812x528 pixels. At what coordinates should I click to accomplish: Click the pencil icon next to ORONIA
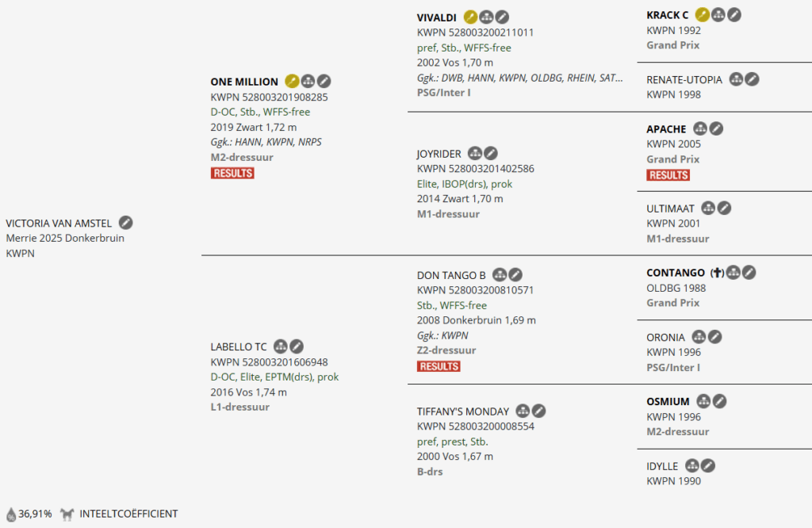(x=714, y=337)
